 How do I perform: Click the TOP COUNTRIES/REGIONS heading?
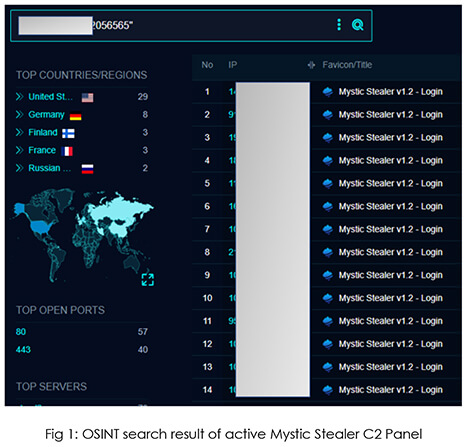[82, 75]
